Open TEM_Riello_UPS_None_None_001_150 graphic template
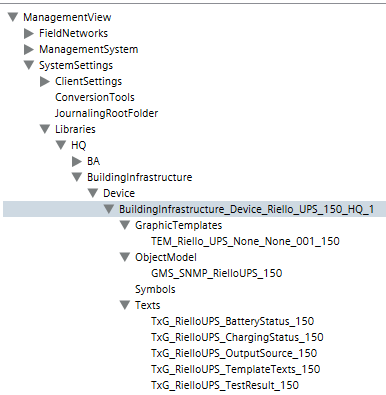386x395 pixels. pos(245,241)
